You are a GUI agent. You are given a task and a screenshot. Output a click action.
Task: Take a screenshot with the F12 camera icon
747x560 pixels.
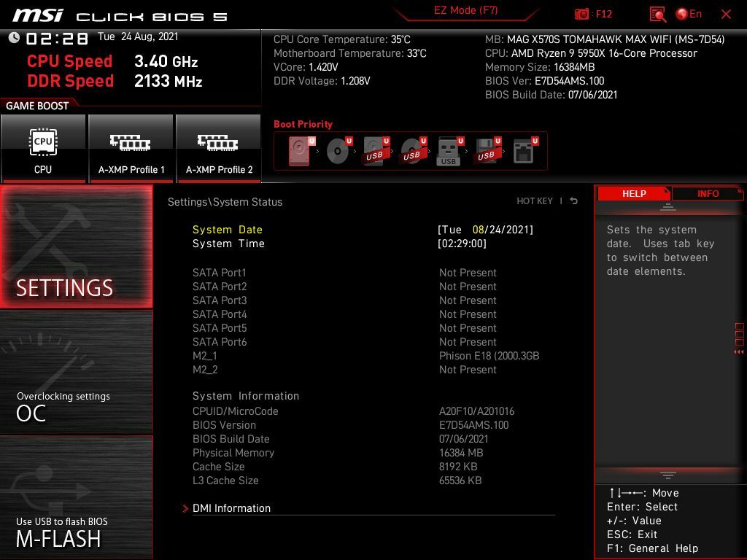581,14
